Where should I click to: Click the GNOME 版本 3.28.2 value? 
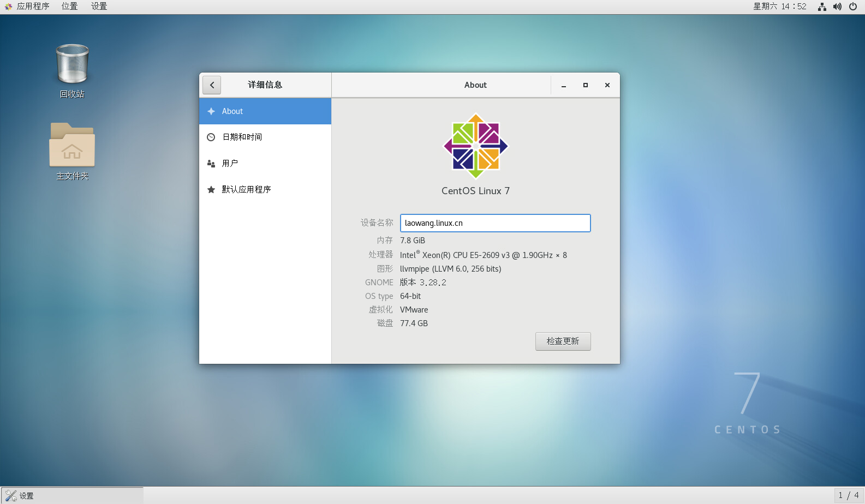pos(423,283)
